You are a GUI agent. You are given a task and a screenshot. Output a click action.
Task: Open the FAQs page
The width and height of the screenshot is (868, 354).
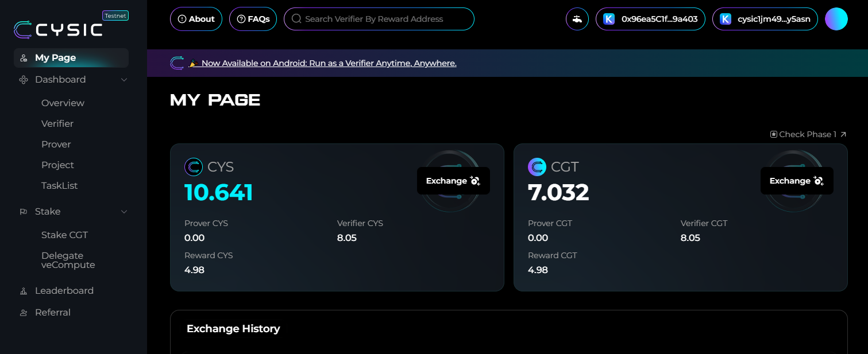253,18
